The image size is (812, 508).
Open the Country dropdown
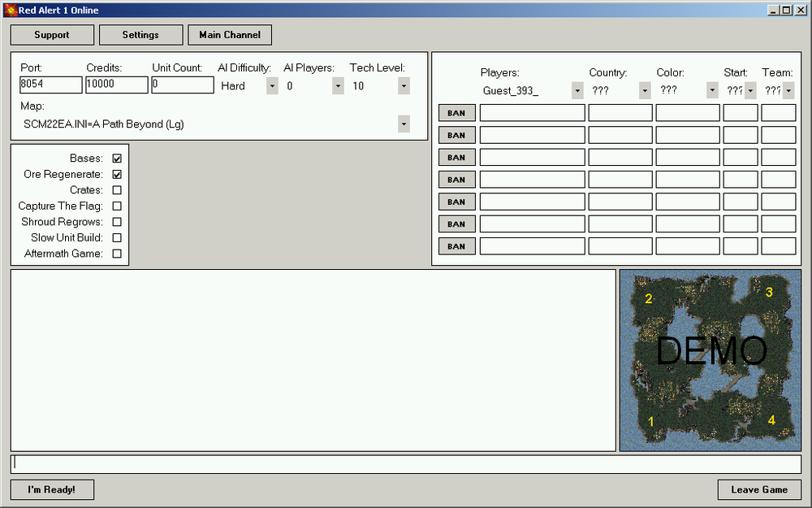(645, 90)
